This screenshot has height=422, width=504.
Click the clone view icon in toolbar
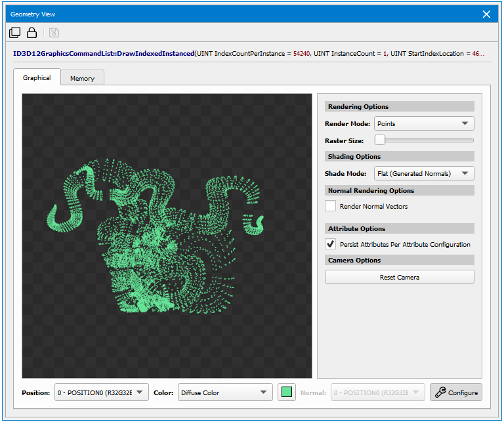point(15,32)
